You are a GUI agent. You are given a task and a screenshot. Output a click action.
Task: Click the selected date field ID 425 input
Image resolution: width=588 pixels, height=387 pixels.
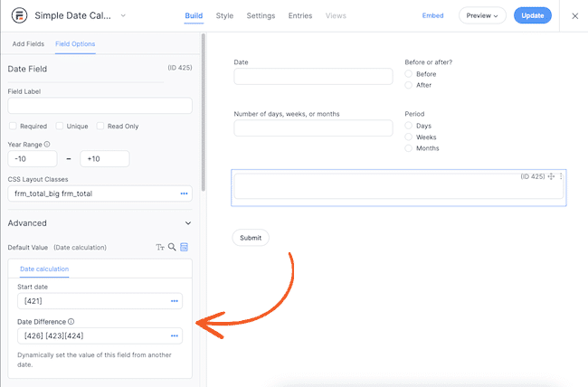pyautogui.click(x=399, y=186)
